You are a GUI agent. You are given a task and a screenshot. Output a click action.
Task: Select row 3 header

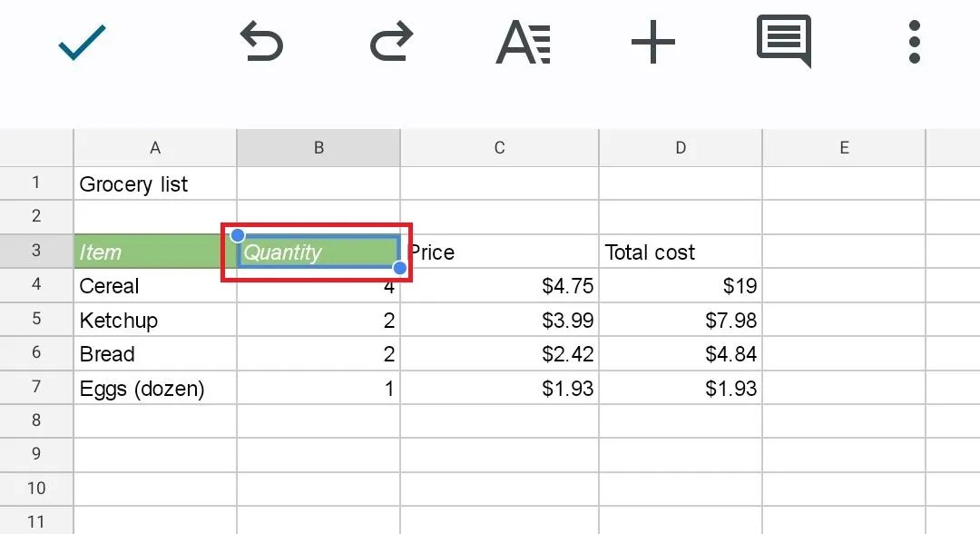[x=35, y=252]
